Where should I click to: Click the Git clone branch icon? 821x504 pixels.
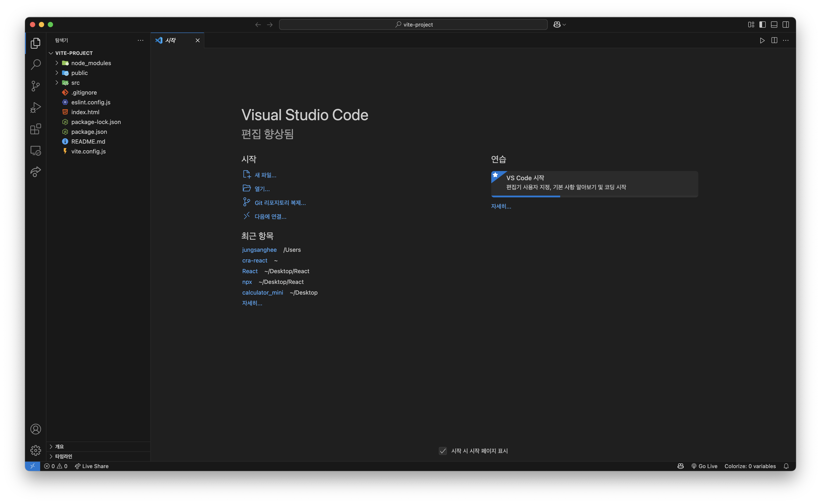pyautogui.click(x=247, y=202)
